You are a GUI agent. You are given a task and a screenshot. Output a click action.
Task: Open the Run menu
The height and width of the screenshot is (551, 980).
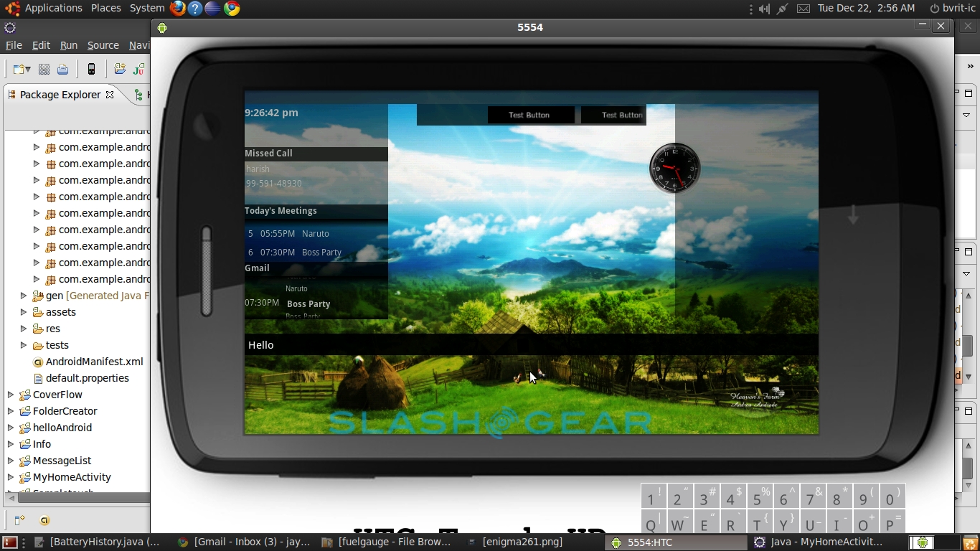[x=68, y=45]
